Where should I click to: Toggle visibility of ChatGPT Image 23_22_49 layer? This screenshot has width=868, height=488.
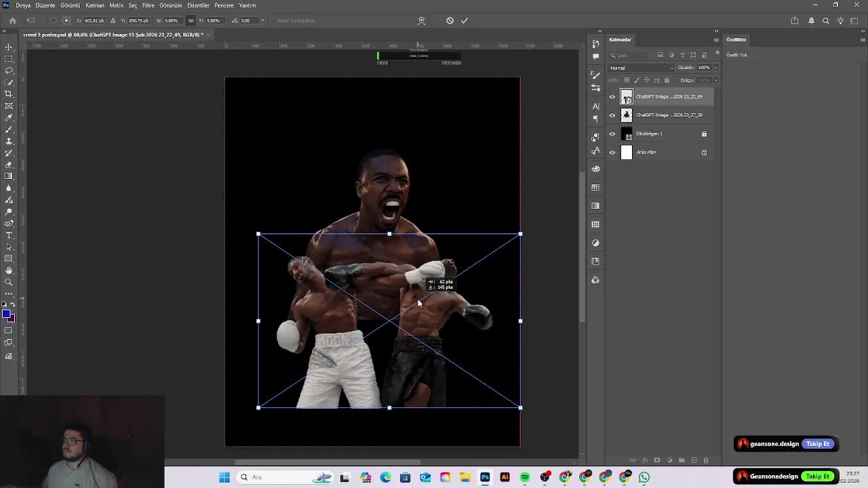612,97
